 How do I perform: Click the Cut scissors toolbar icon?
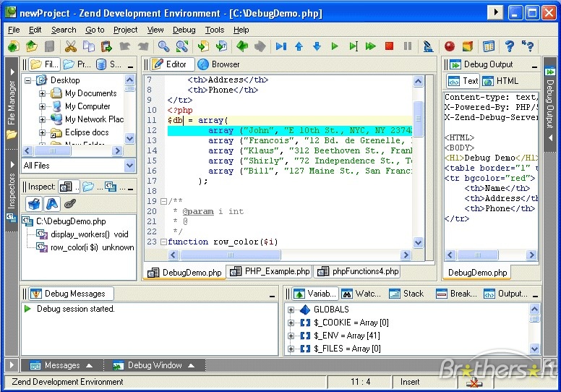pos(70,46)
